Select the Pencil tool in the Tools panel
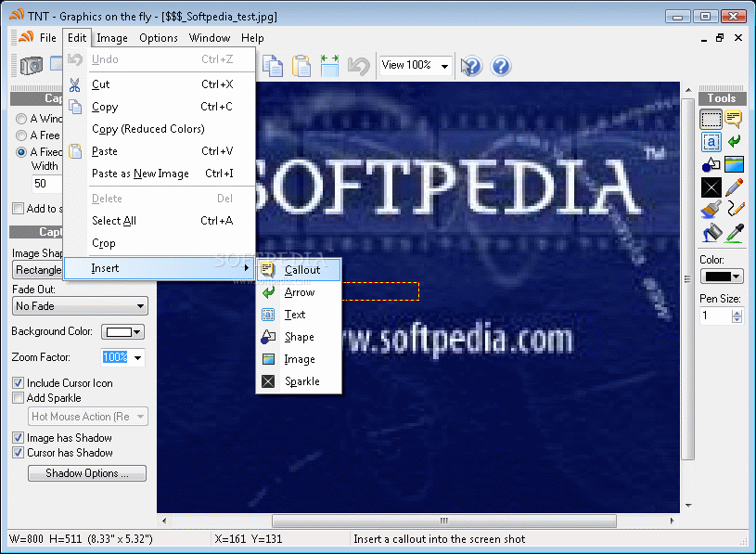Viewport: 756px width, 554px height. 735,187
